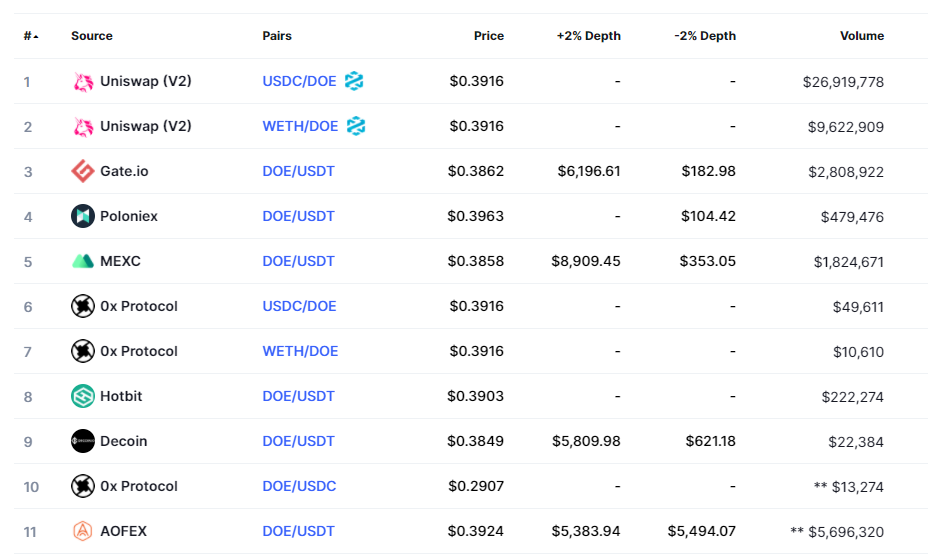Click the 0x Protocol logo in row 6
Image resolution: width=928 pixels, height=560 pixels.
[83, 306]
